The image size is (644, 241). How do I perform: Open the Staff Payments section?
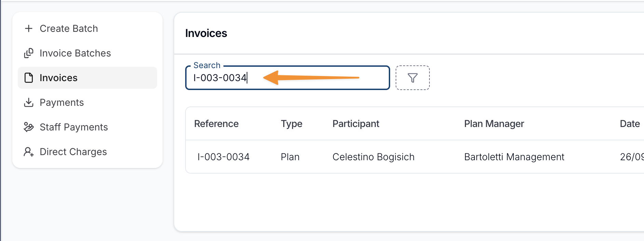pyautogui.click(x=73, y=127)
